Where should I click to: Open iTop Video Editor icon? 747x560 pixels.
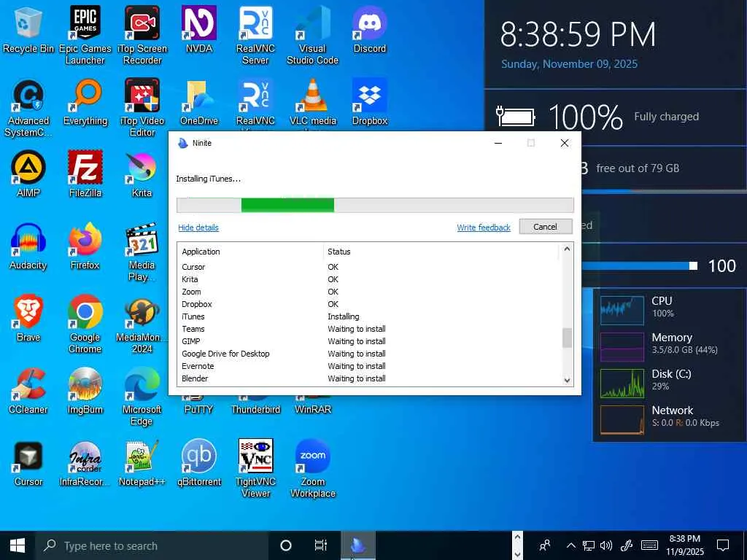142,108
